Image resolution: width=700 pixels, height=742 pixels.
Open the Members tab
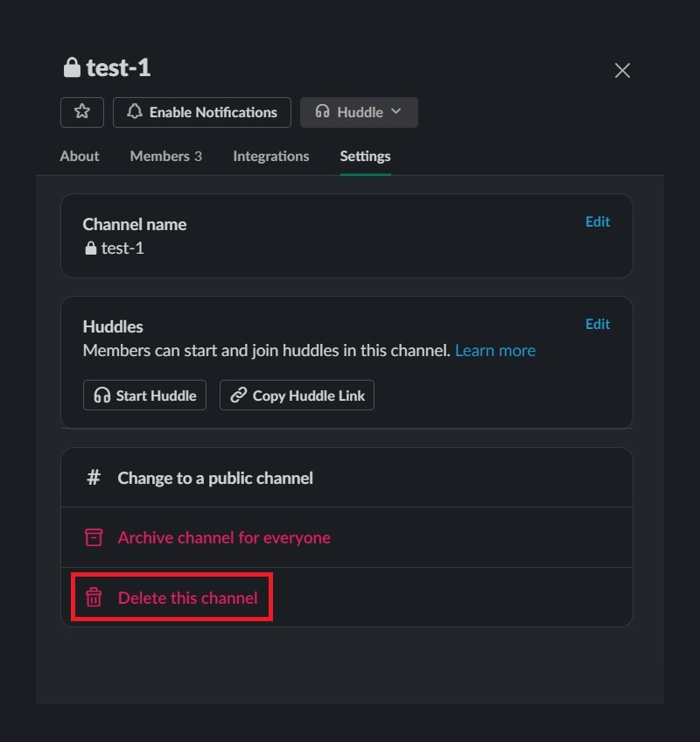pyautogui.click(x=165, y=157)
